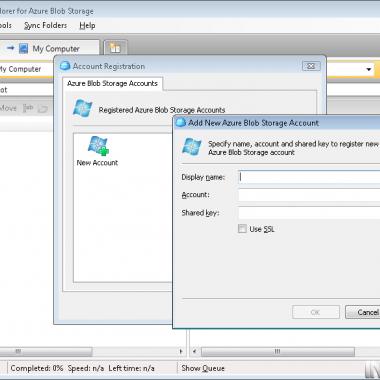
Task: Click Registered Azure Blob Storage Accounts heading
Action: [x=162, y=110]
